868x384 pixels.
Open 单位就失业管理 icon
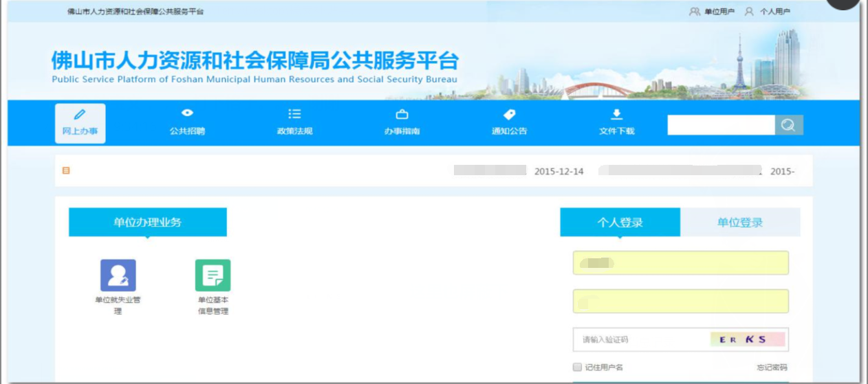[118, 275]
